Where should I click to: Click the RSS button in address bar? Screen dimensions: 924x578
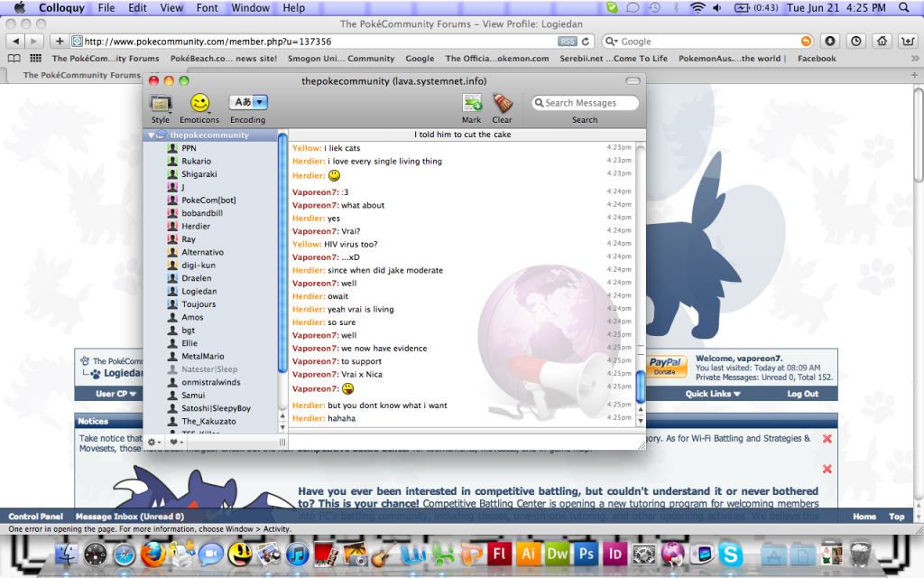point(568,42)
